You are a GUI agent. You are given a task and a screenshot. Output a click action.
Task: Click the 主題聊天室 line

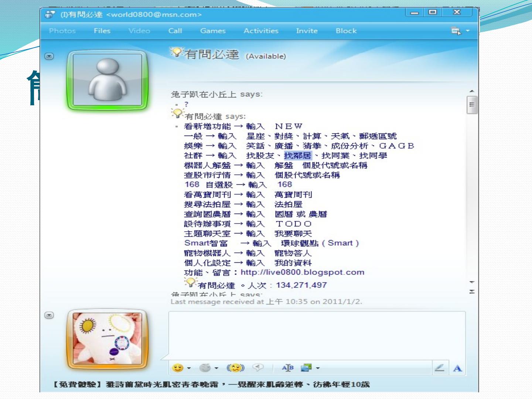[248, 233]
